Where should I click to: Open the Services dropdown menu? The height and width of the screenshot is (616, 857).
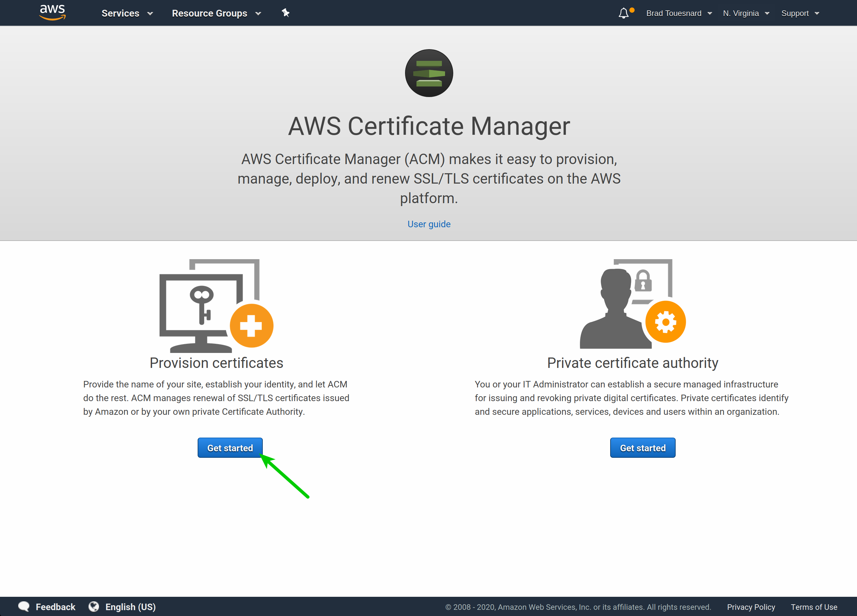[x=127, y=13]
